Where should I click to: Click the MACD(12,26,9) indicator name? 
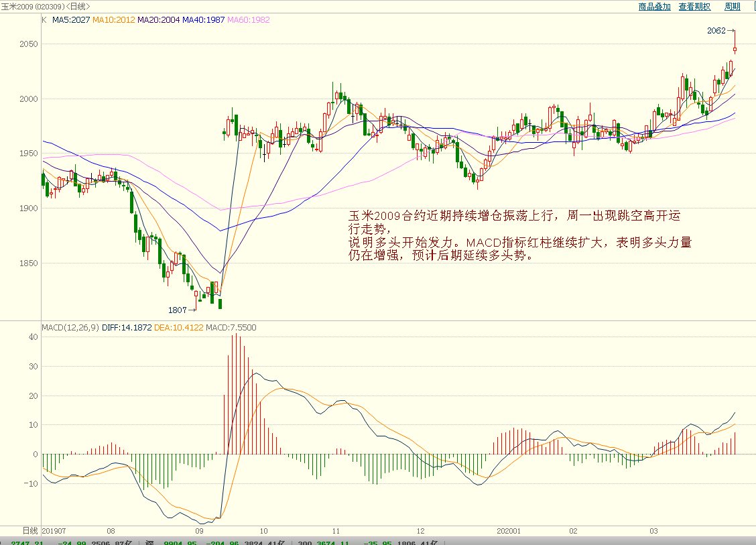(70, 328)
